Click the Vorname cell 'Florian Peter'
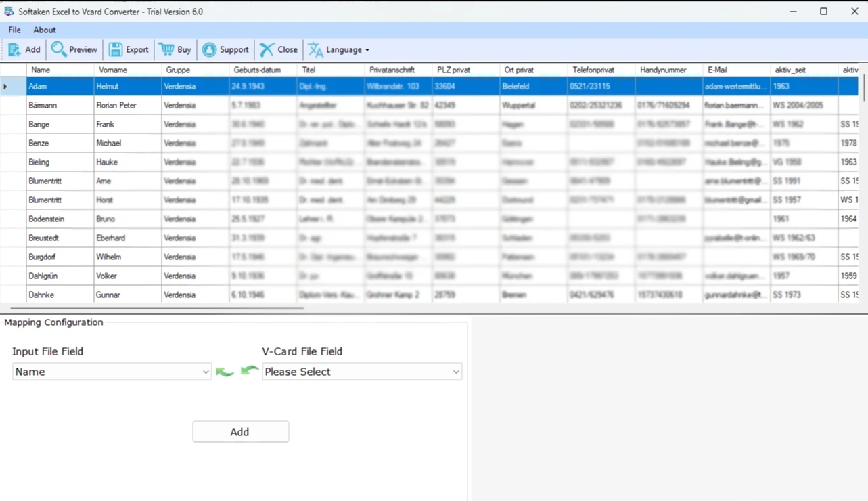Image resolution: width=868 pixels, height=501 pixels. tap(128, 105)
